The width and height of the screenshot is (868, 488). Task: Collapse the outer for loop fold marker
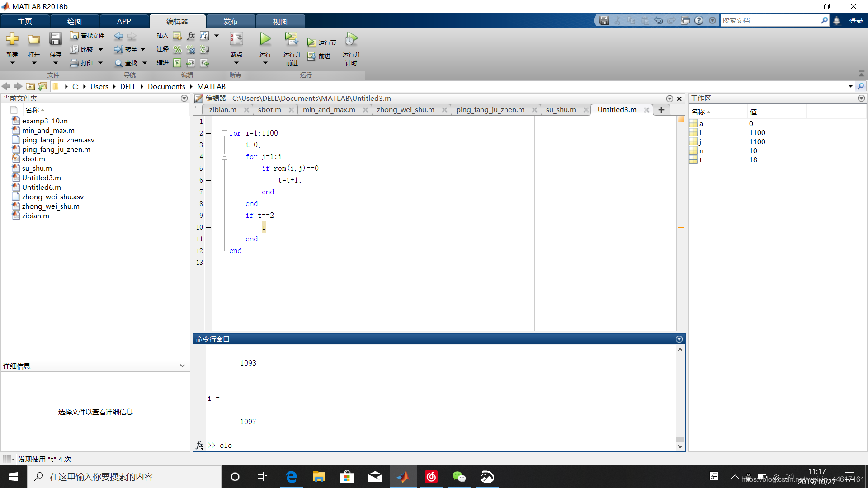224,133
